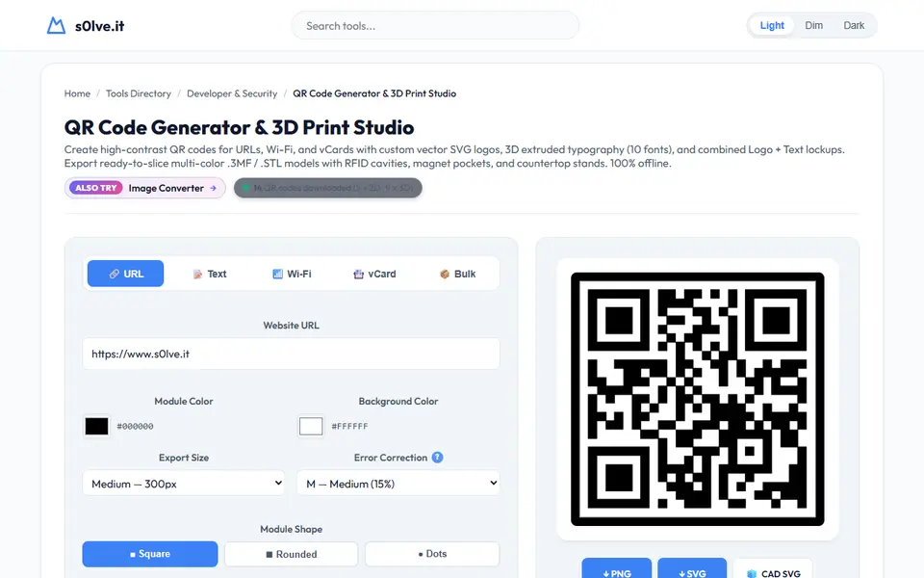Click the generated QR code preview
This screenshot has height=578, width=924.
pos(697,399)
